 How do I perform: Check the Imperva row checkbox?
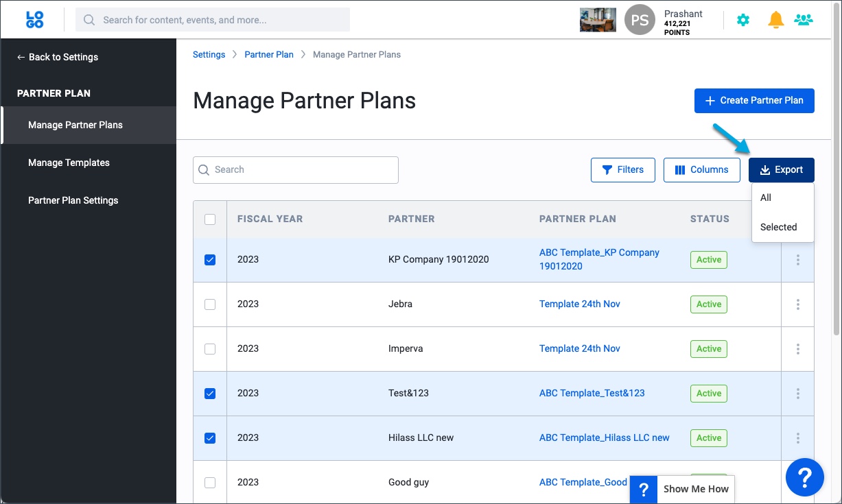pyautogui.click(x=210, y=349)
